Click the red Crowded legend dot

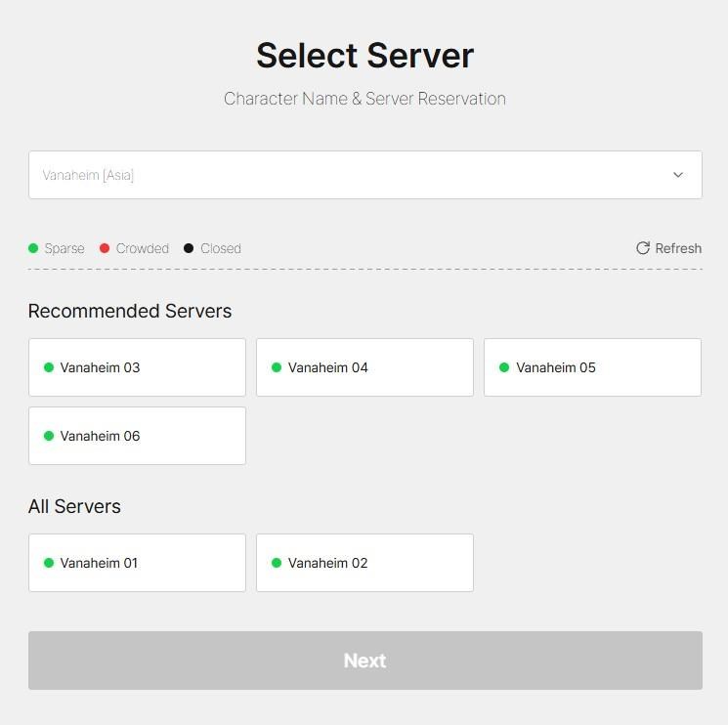point(105,248)
